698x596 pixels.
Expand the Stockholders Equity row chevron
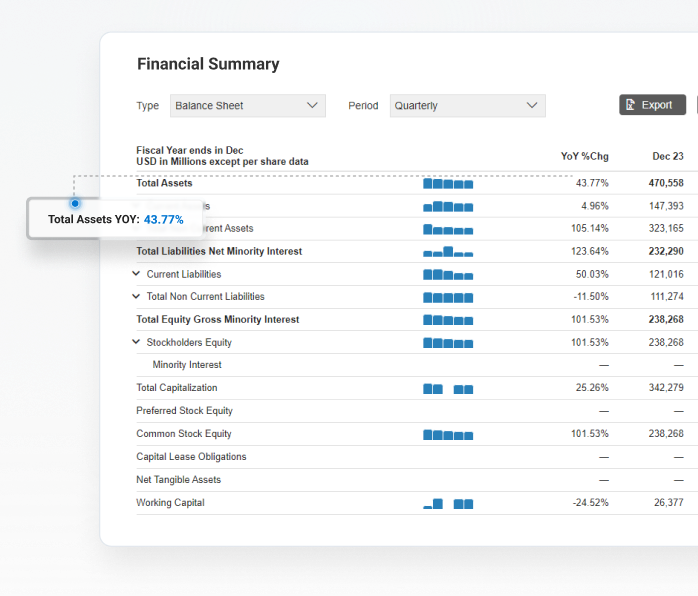pyautogui.click(x=137, y=342)
